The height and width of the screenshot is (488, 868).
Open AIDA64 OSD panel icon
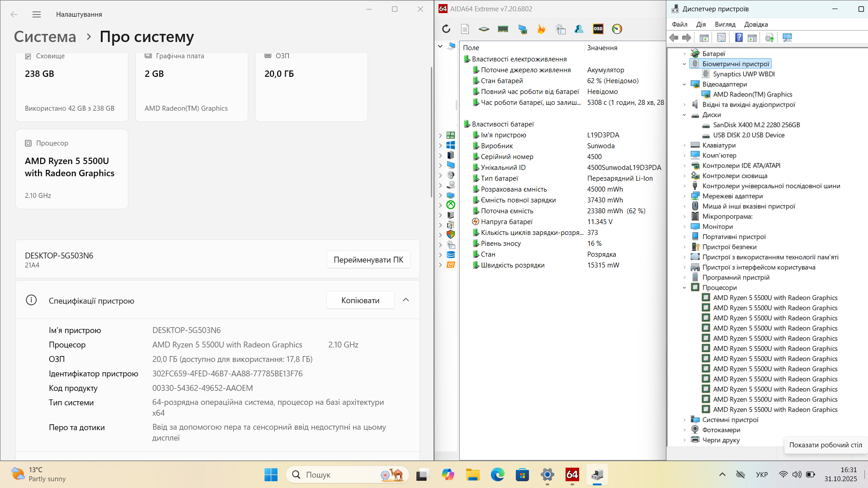point(598,29)
